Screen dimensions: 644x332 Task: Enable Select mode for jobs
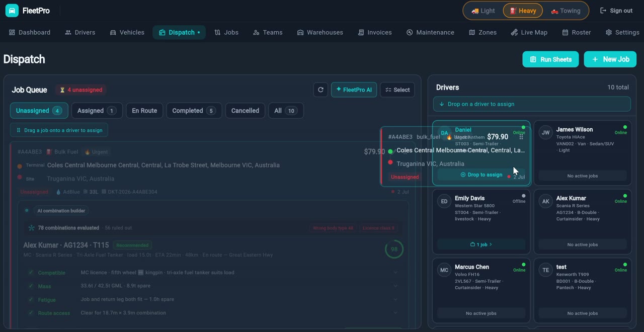397,90
